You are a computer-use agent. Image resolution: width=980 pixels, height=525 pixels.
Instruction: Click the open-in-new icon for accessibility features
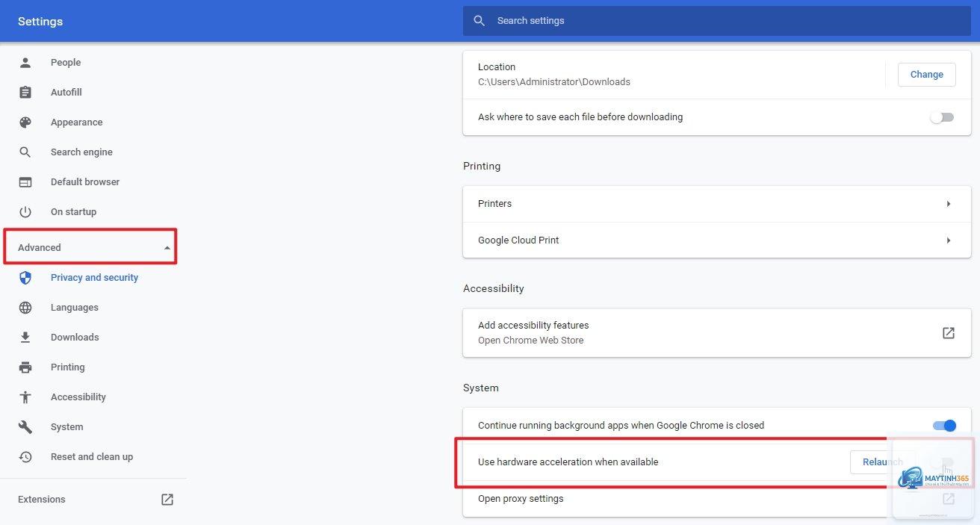click(949, 333)
